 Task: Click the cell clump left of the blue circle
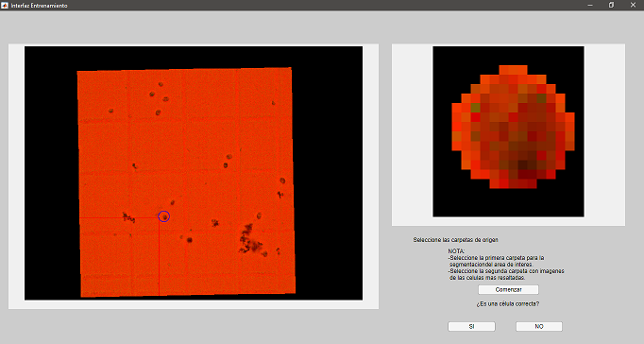(129, 217)
